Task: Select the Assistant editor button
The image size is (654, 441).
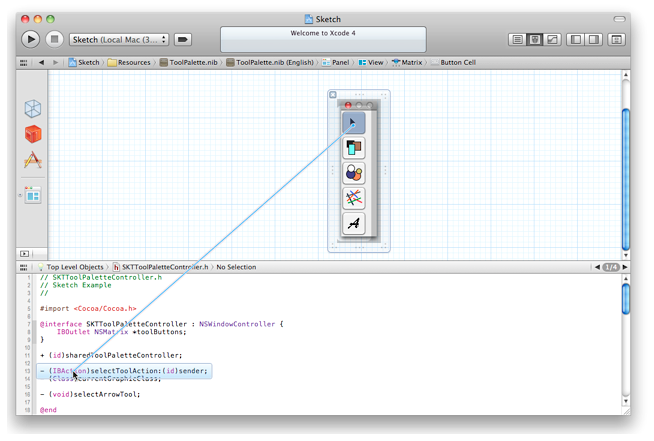Action: [535, 40]
